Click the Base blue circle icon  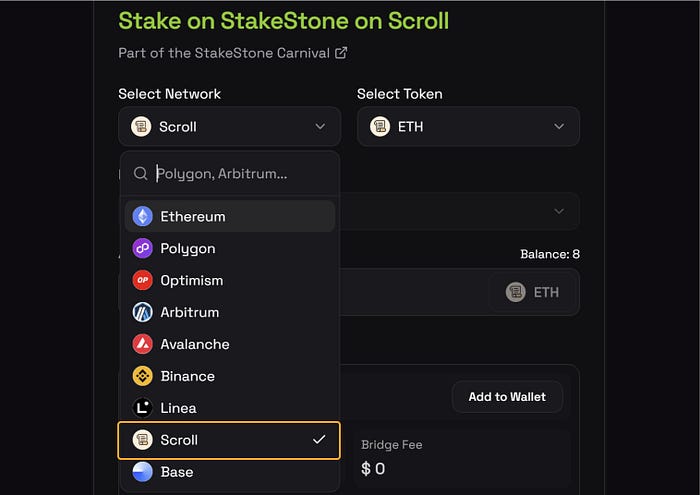142,472
